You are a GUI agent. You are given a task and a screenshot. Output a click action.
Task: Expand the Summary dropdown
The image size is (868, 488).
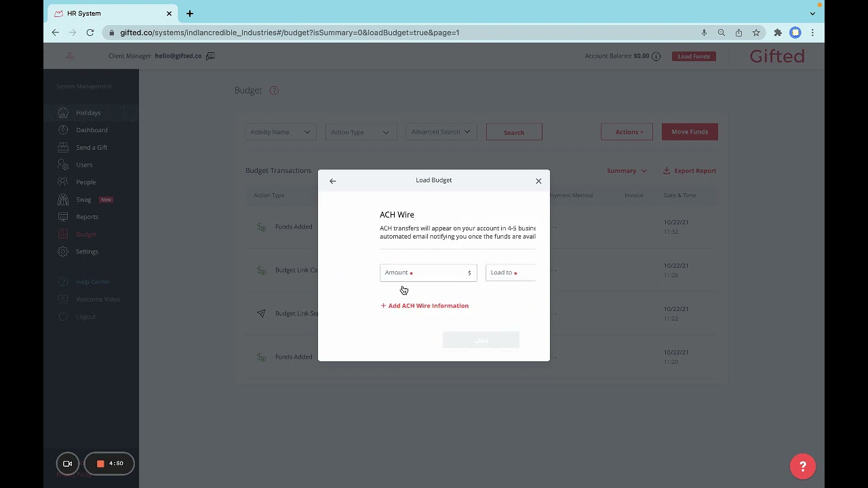627,171
